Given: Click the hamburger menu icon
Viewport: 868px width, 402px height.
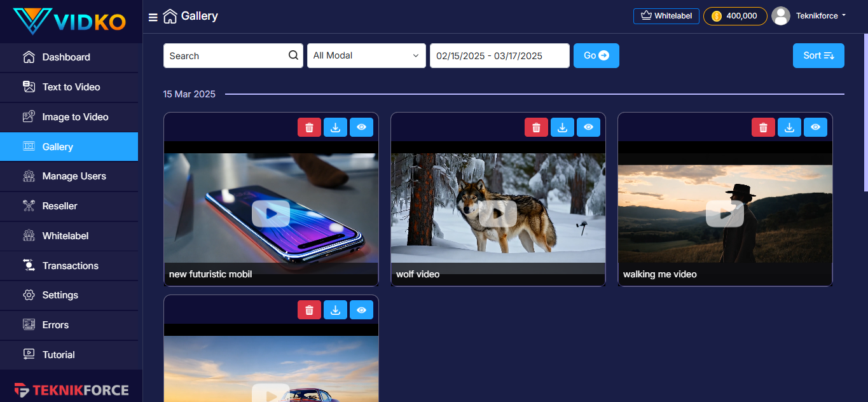Looking at the screenshot, I should [x=153, y=17].
